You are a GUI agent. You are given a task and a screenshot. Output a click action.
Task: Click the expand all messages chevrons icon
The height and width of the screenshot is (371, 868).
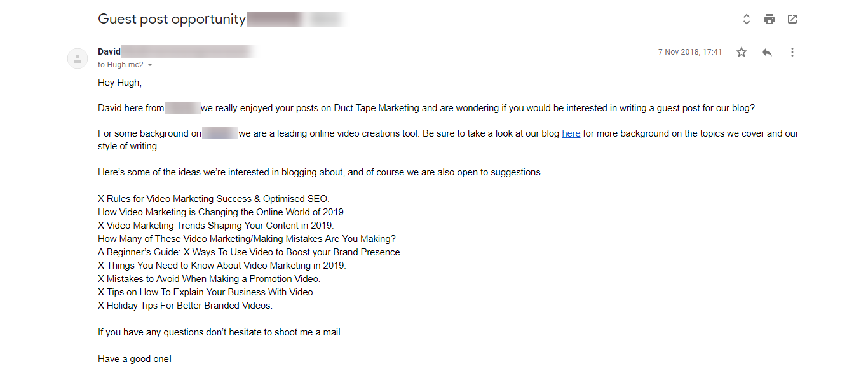[x=747, y=19]
